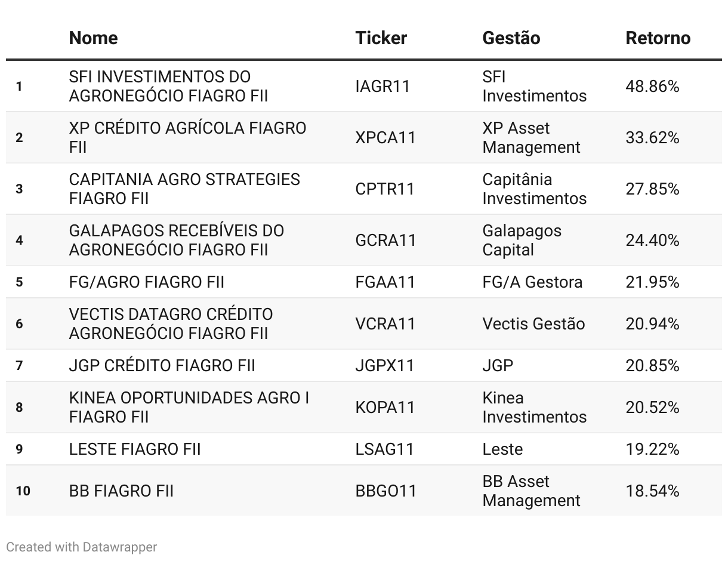Select the IAGR11 ticker cell
Image resolution: width=728 pixels, height=561 pixels.
point(382,87)
